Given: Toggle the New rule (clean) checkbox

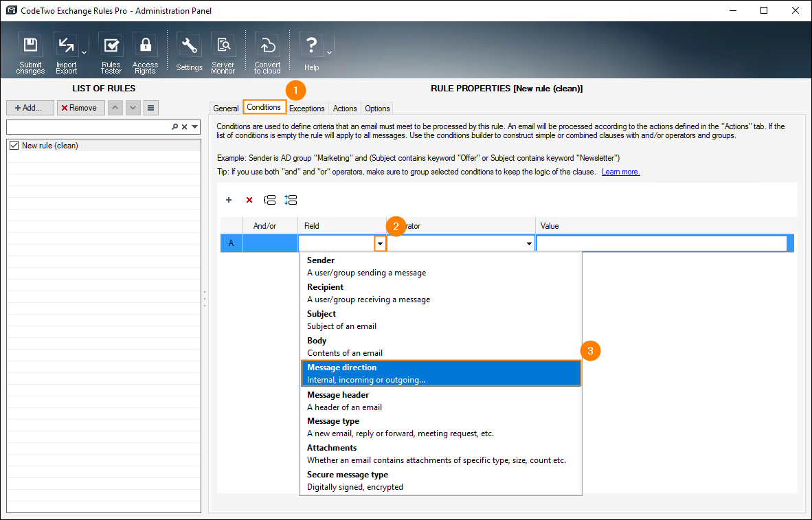Looking at the screenshot, I should click(14, 146).
